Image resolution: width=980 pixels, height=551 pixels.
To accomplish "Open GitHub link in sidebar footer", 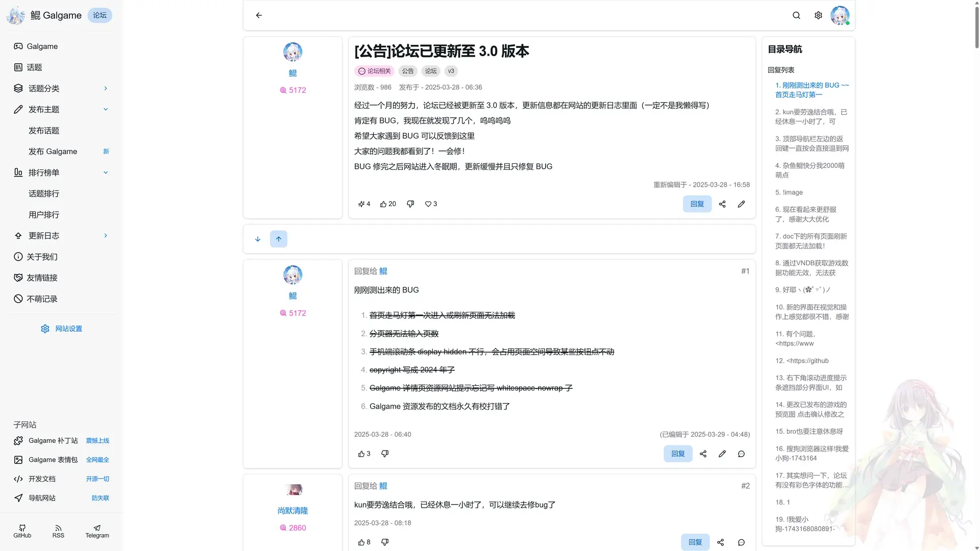I will tap(22, 531).
